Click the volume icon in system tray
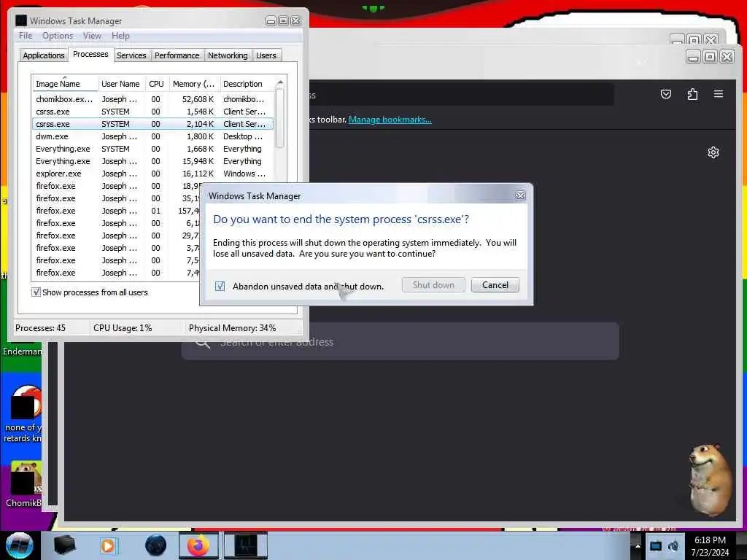747x560 pixels. [x=673, y=546]
